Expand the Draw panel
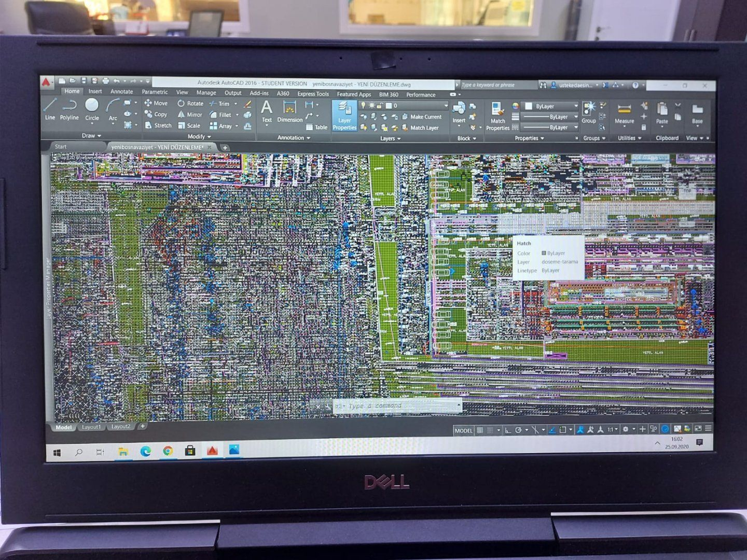The width and height of the screenshot is (747, 560). [91, 136]
